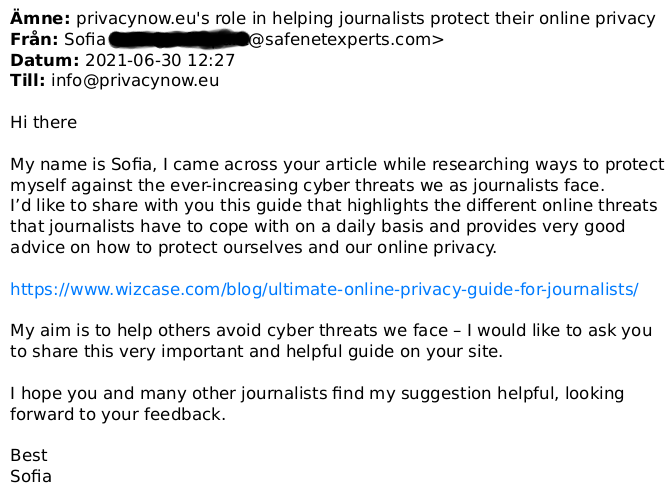Click the line starting 'I'd like to share'

(334, 206)
